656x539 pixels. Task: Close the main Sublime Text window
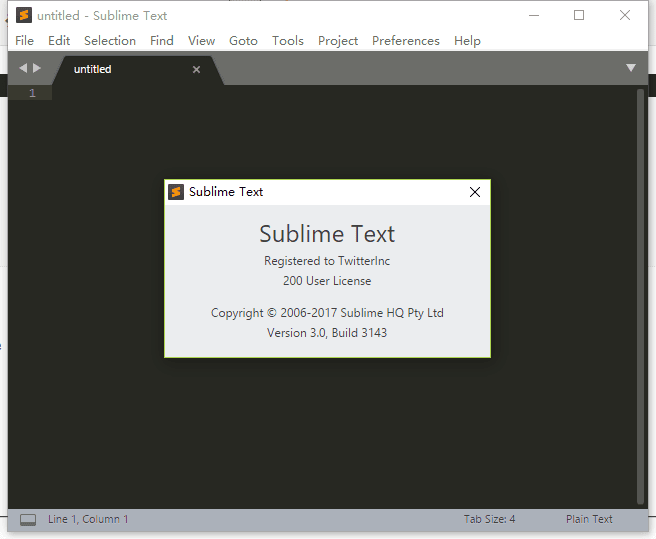coord(625,15)
